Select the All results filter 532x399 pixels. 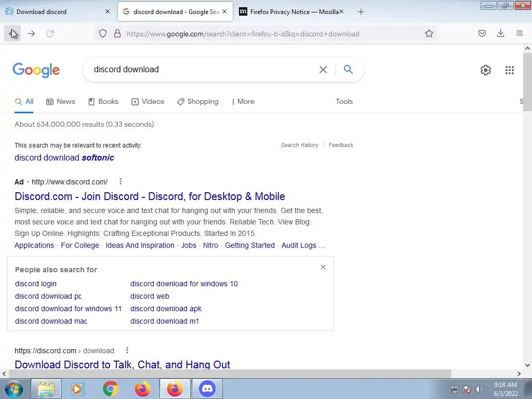(24, 101)
